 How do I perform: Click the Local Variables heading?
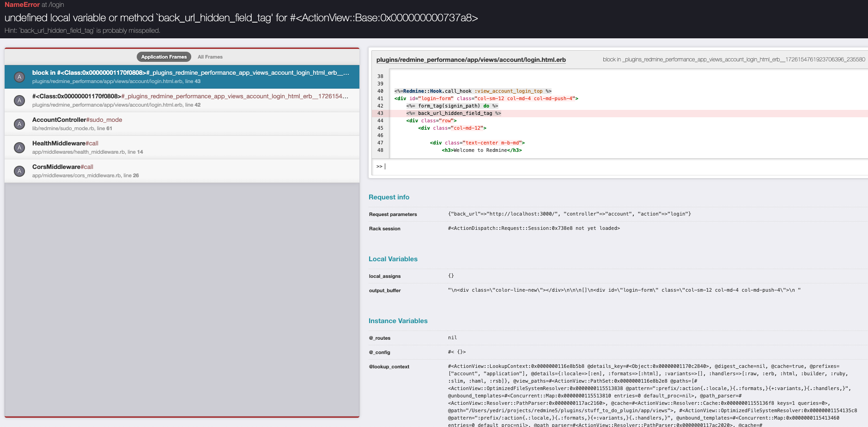393,259
